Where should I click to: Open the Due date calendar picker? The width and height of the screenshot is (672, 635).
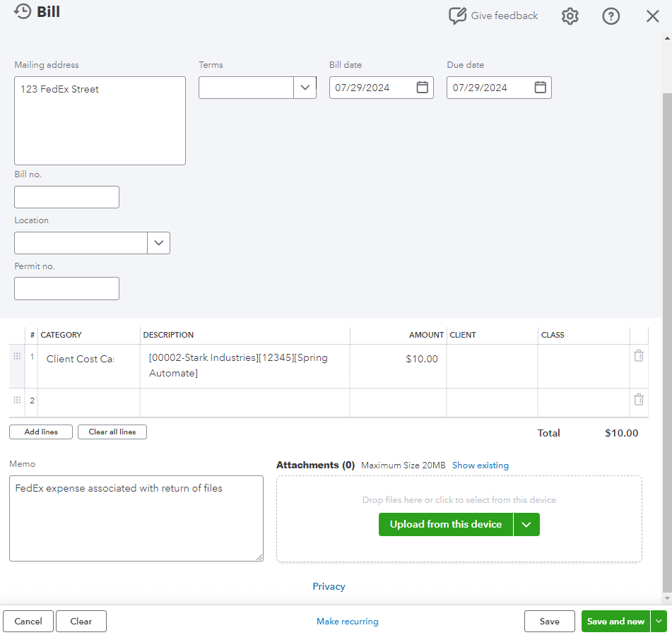[540, 88]
